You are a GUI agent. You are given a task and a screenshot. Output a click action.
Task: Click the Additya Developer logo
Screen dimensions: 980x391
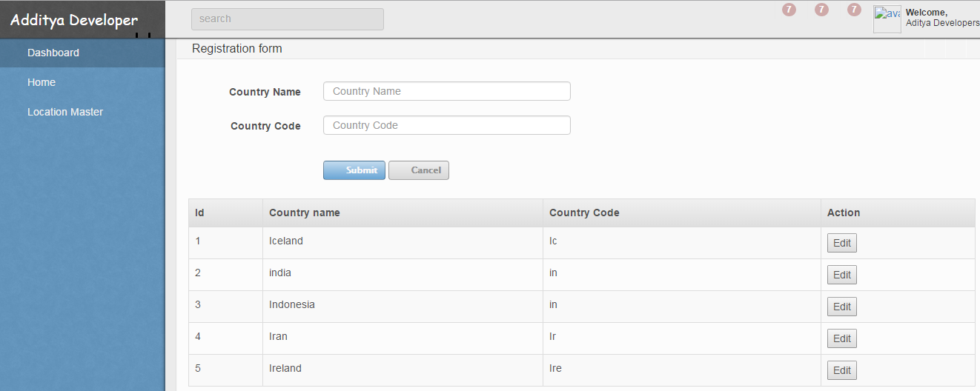point(74,20)
